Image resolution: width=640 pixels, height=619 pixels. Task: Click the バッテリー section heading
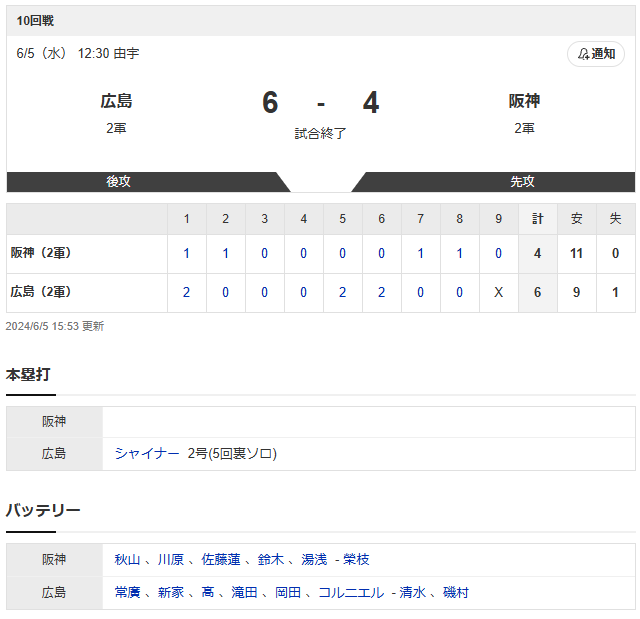pos(43,511)
